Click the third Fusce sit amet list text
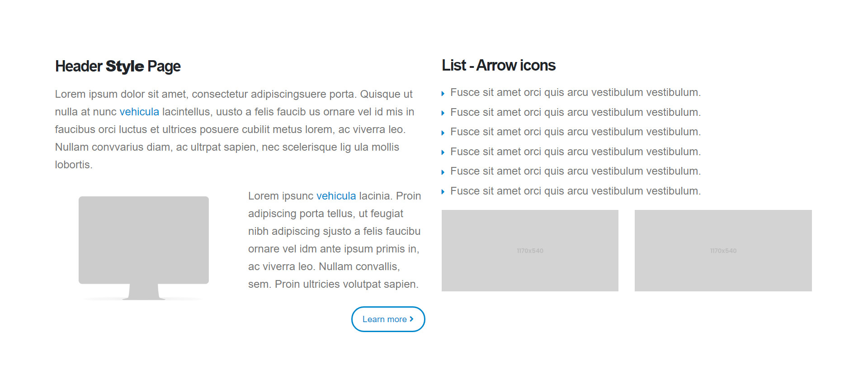 coord(576,132)
